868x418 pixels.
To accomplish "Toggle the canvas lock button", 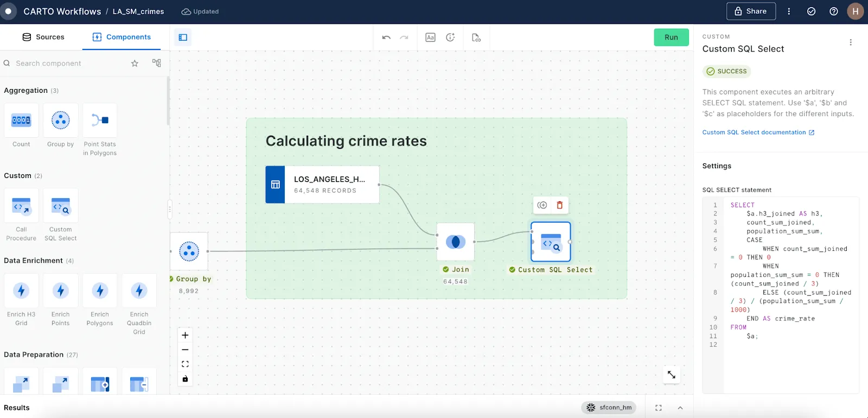I will point(185,379).
